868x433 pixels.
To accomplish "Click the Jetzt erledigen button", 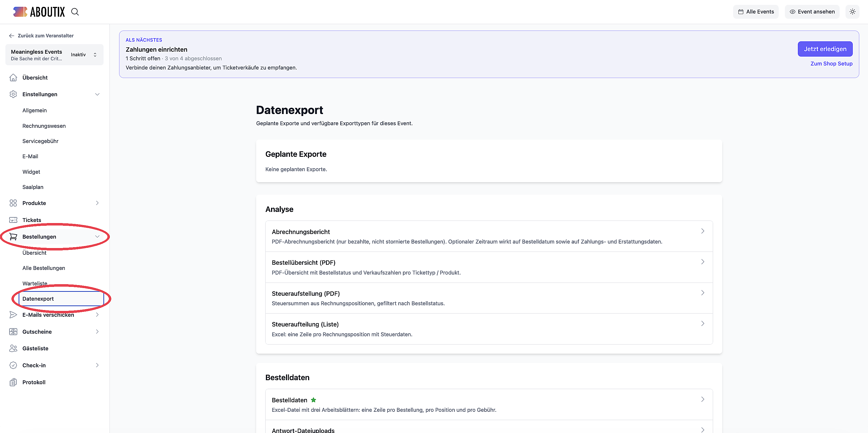I will pos(825,49).
